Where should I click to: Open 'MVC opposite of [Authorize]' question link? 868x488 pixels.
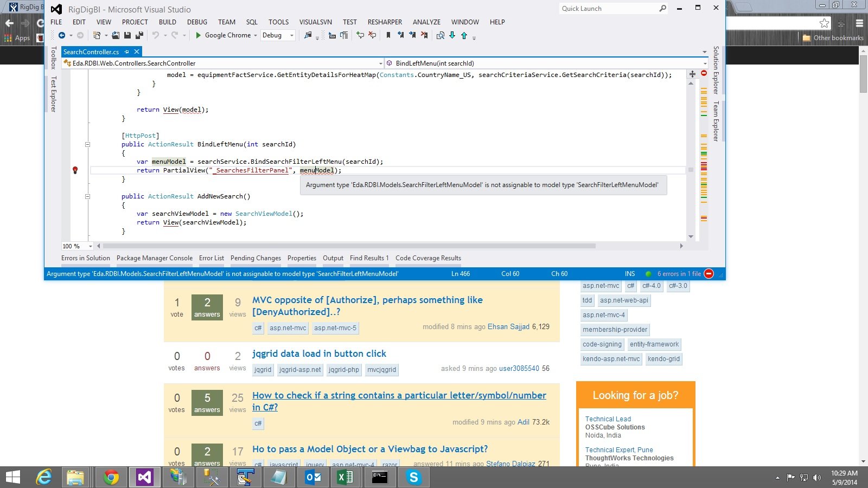(x=367, y=306)
